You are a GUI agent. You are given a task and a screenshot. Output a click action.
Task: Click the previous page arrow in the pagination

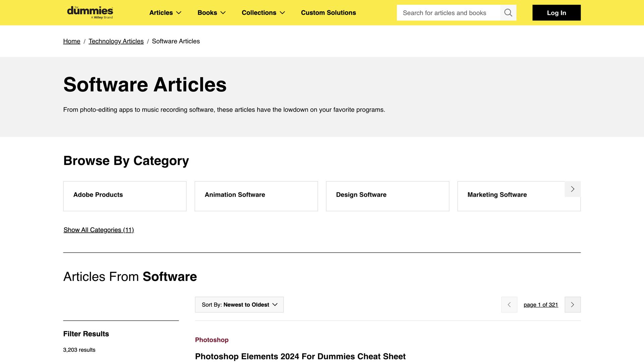pyautogui.click(x=509, y=305)
